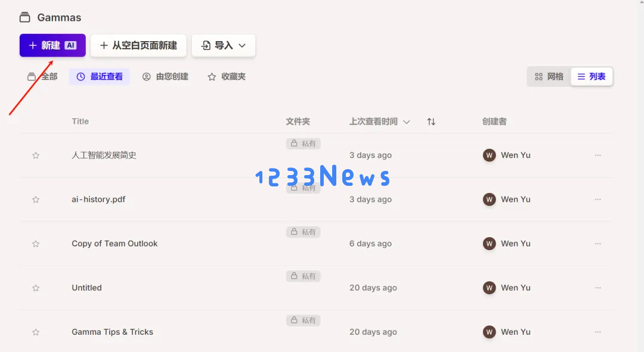The height and width of the screenshot is (352, 644).
Task: Star the ai-history.pdf row
Action: (x=36, y=200)
